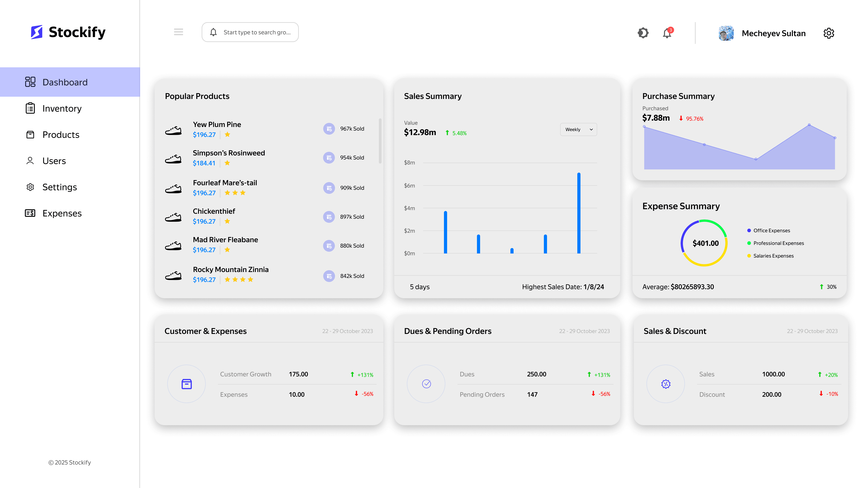Screen dimensions: 868x488
Task: Go to the Expenses sidebar page
Action: [62, 213]
